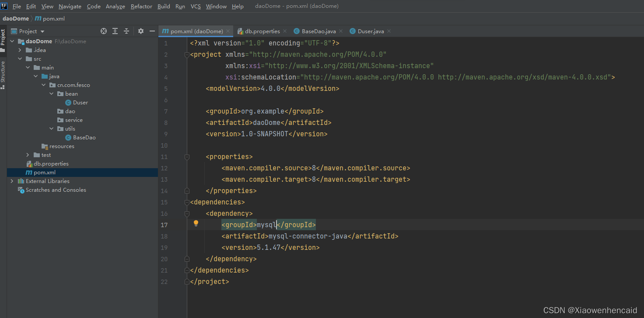Click the Maven icon next to pom.xml breadcrumb
The width and height of the screenshot is (644, 318).
(x=37, y=18)
